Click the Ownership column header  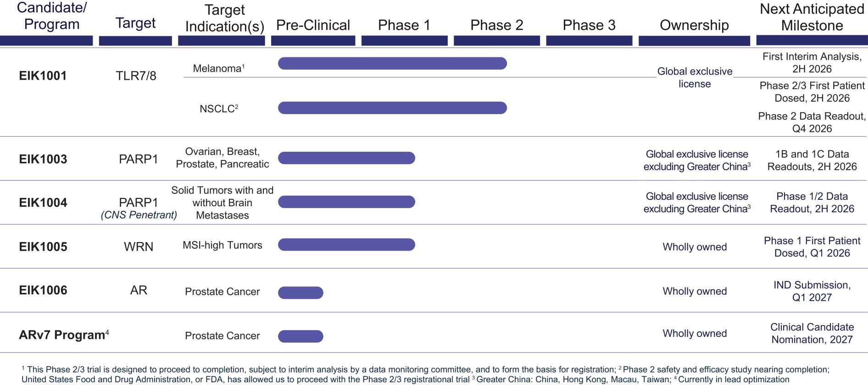tap(694, 25)
